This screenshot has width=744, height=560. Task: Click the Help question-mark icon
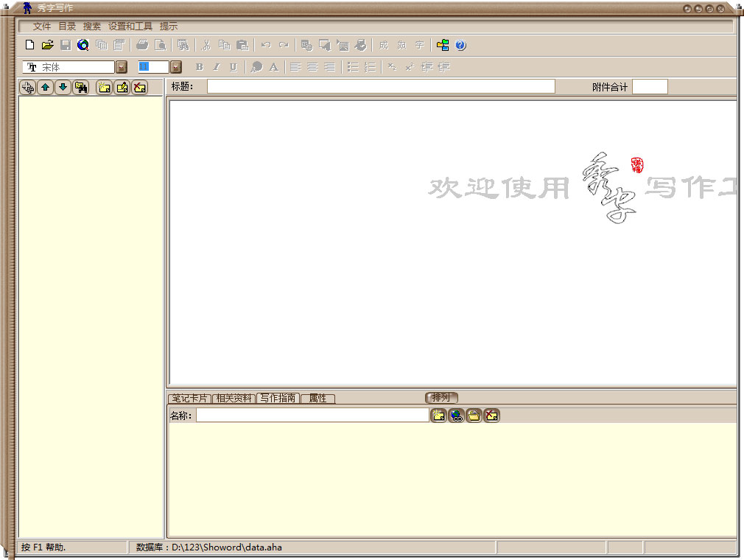pos(460,44)
